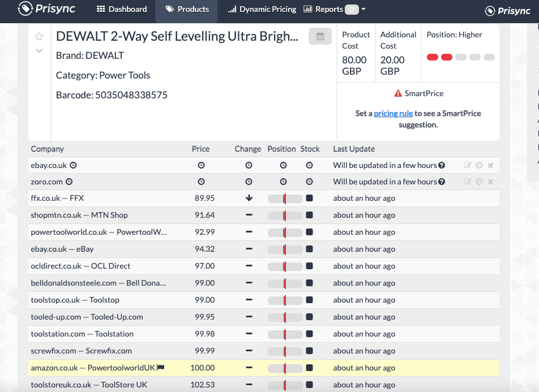Screen dimensions: 539x392
Task: Click the DEWALT product title
Action: 177,37
